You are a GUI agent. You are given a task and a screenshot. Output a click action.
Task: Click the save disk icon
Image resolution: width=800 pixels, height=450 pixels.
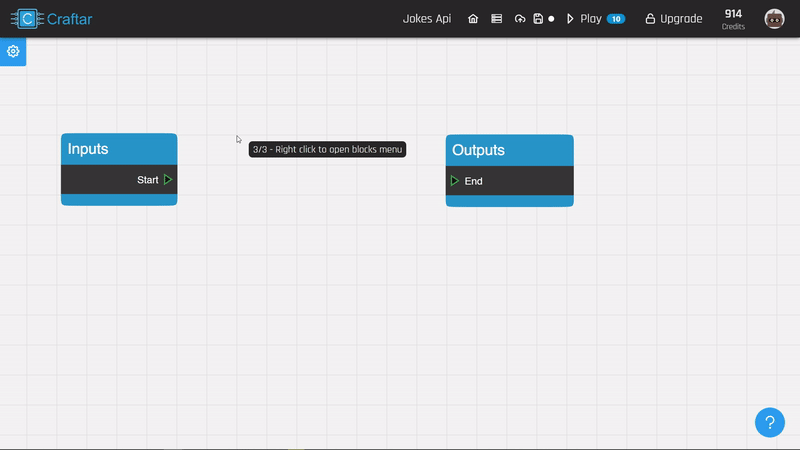538,19
